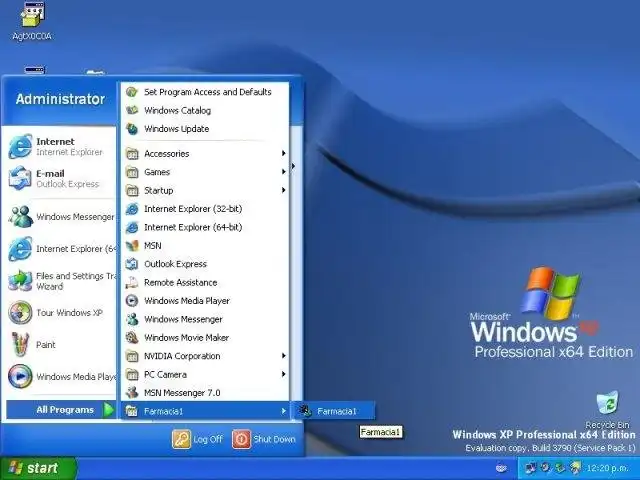Click the Windows start button
Viewport: 640px width, 480px height.
click(x=38, y=468)
